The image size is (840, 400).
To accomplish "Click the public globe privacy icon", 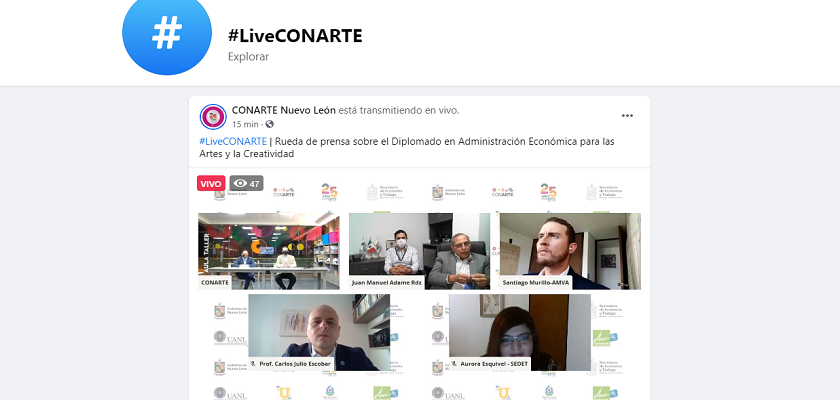I will click(x=269, y=124).
